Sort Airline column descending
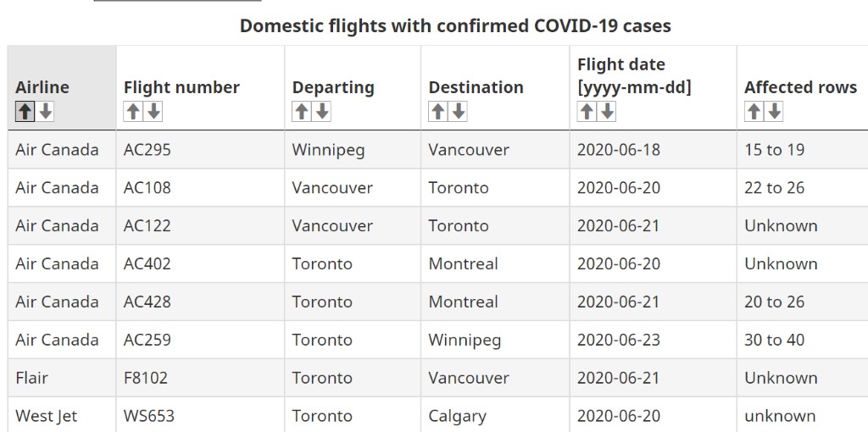868x432 pixels. click(x=46, y=112)
